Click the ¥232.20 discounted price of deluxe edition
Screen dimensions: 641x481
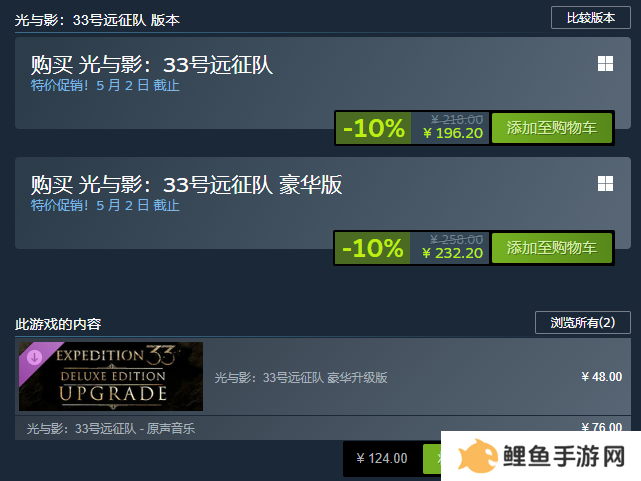click(x=453, y=253)
